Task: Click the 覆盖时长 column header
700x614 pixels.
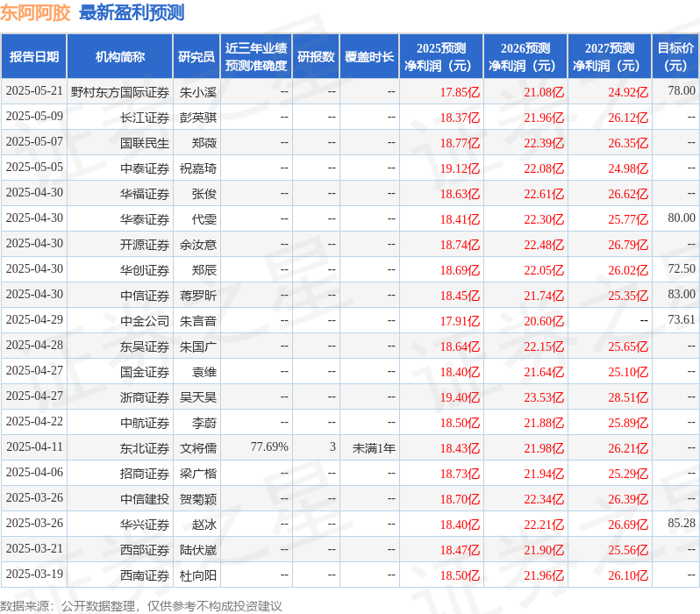Action: click(369, 57)
